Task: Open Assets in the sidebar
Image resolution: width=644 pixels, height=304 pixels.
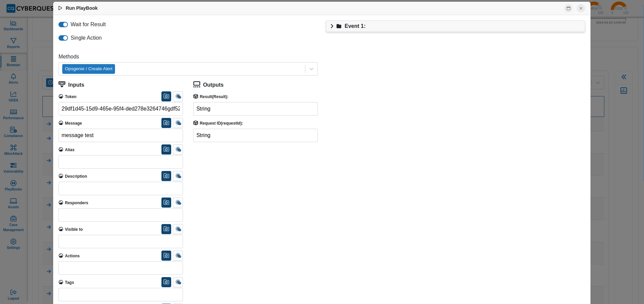Action: click(13, 204)
